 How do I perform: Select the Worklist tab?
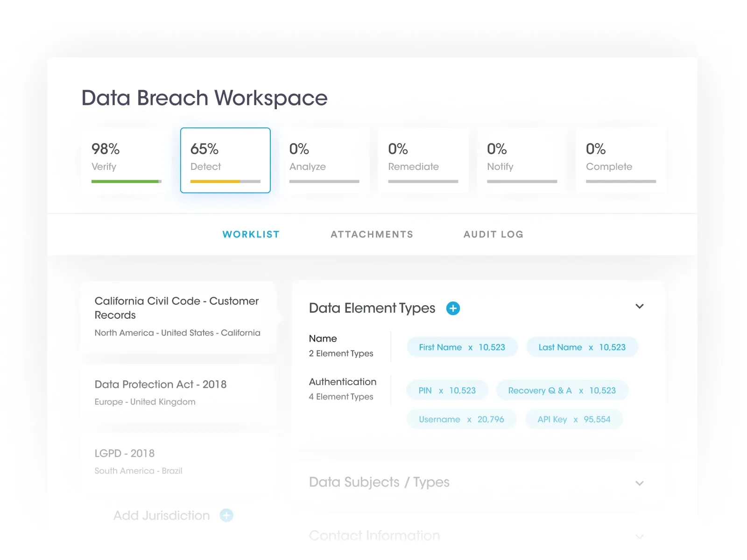click(x=251, y=234)
